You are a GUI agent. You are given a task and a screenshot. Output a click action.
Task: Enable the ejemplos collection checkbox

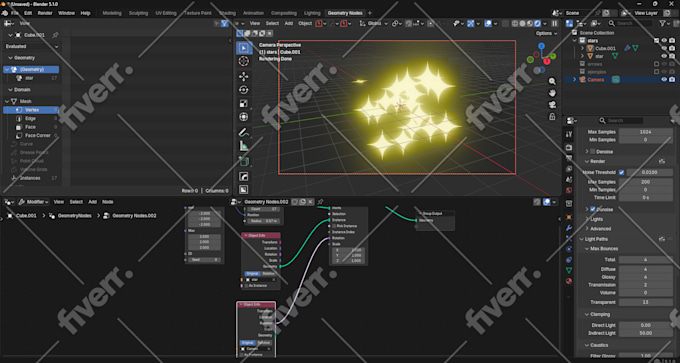pyautogui.click(x=656, y=72)
